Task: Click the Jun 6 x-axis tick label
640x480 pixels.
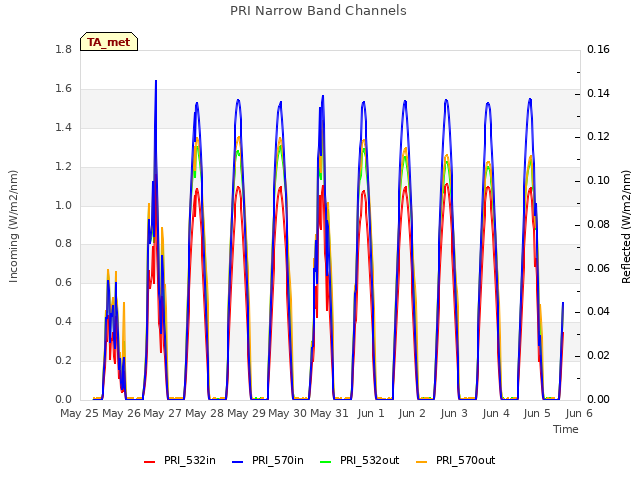Action: click(579, 413)
